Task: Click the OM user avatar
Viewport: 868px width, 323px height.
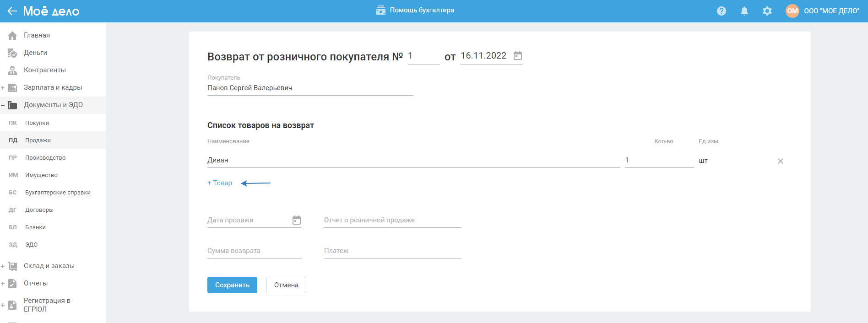Action: tap(792, 11)
